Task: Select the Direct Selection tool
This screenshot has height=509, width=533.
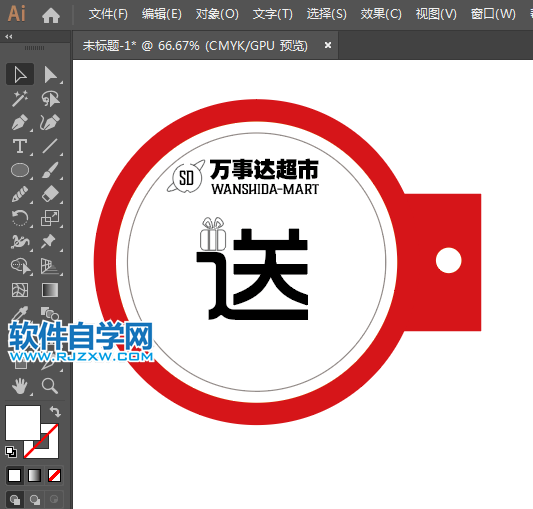Action: click(50, 74)
